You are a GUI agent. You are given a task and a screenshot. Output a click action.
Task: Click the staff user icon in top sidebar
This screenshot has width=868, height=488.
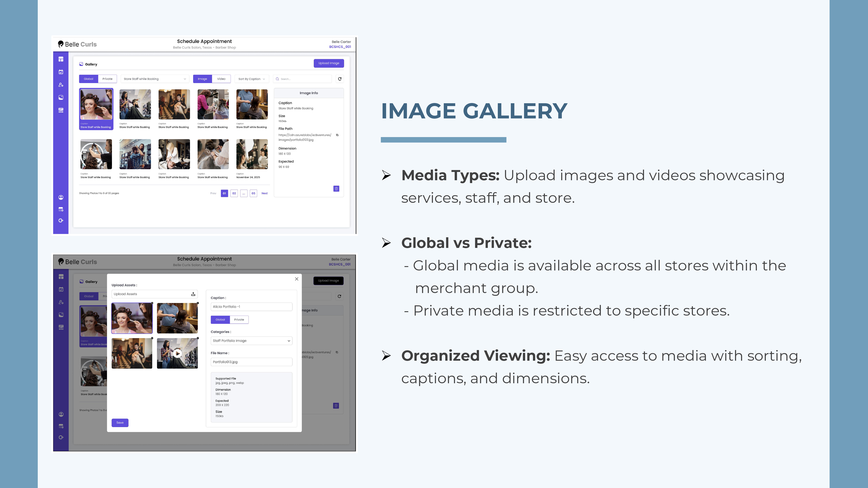[x=61, y=85]
